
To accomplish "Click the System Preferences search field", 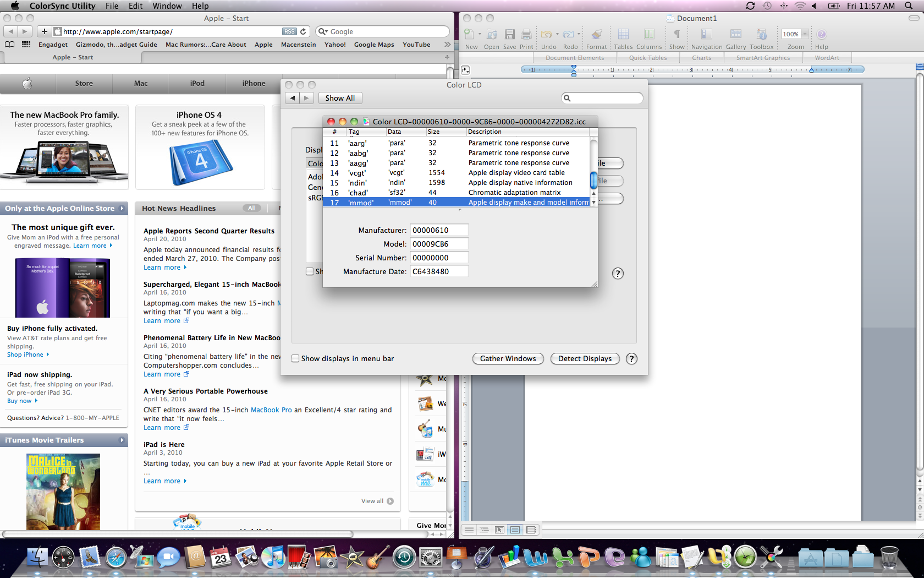I will coord(602,98).
